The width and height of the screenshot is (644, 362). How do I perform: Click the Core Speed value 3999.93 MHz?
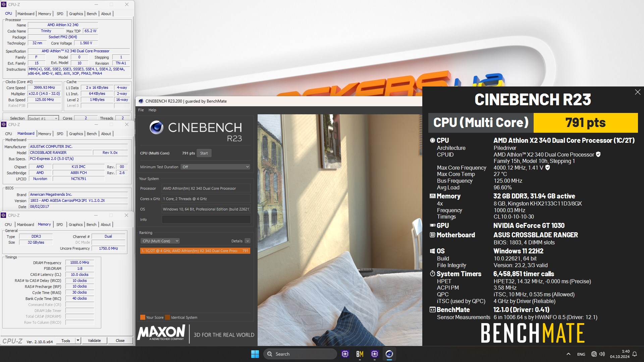44,87
